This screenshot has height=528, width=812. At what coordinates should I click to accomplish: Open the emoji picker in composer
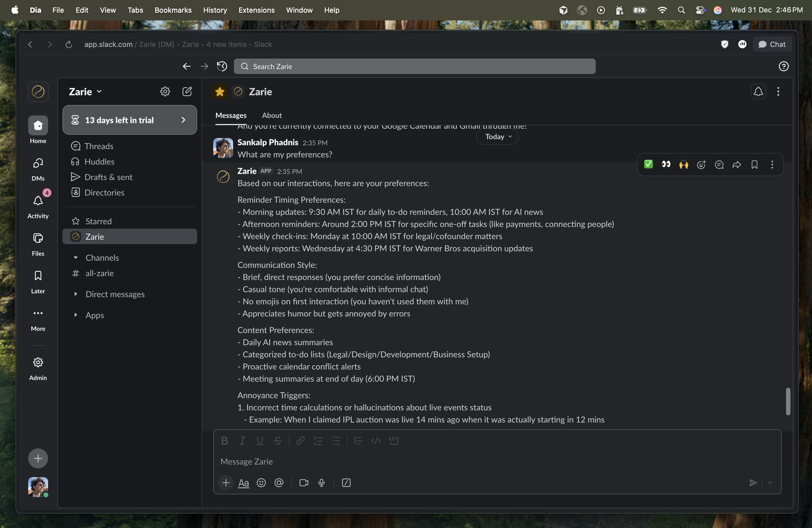[261, 483]
